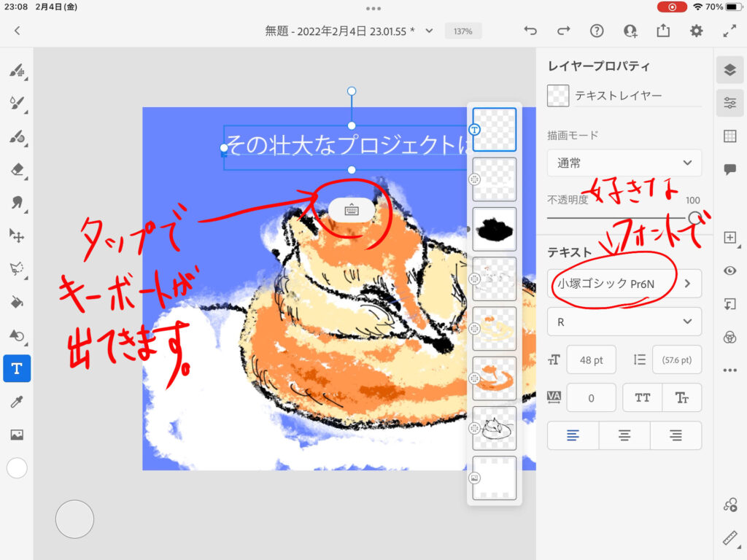Open the app settings gear
The width and height of the screenshot is (747, 560).
pyautogui.click(x=697, y=31)
